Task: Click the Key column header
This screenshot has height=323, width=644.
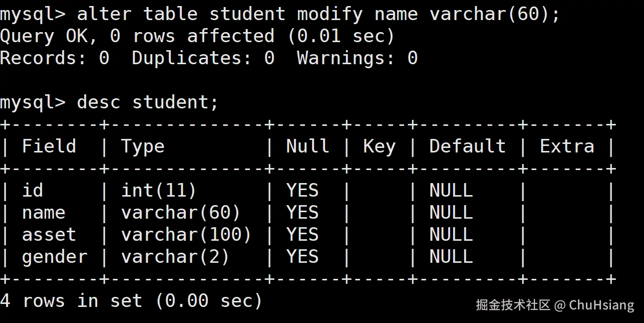Action: point(379,146)
